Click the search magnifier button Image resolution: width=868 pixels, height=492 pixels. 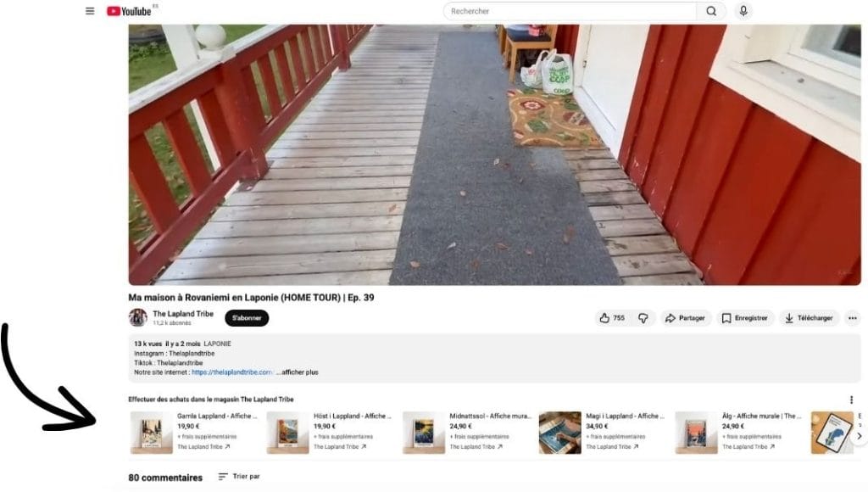click(x=711, y=11)
